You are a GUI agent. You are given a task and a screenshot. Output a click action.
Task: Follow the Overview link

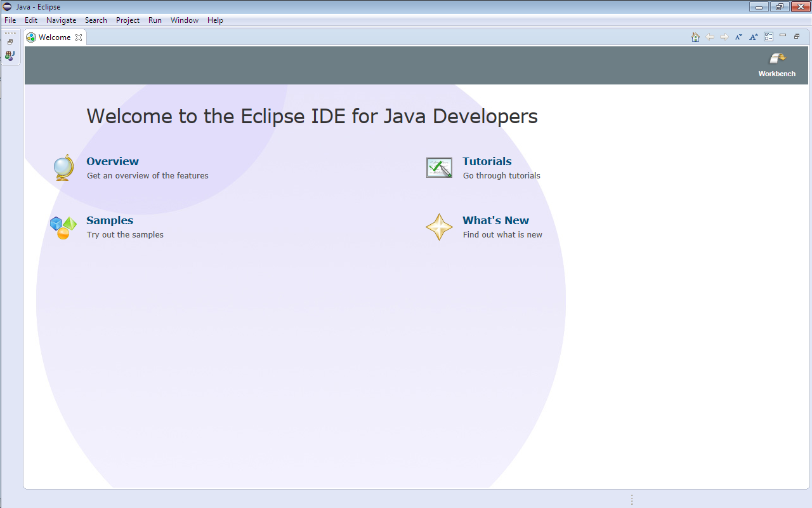[x=112, y=161]
